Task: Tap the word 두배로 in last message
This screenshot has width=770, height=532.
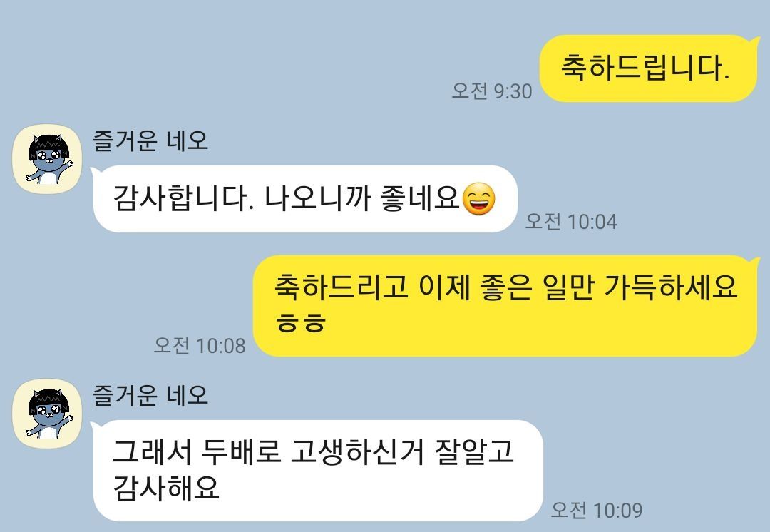Action: pos(241,451)
